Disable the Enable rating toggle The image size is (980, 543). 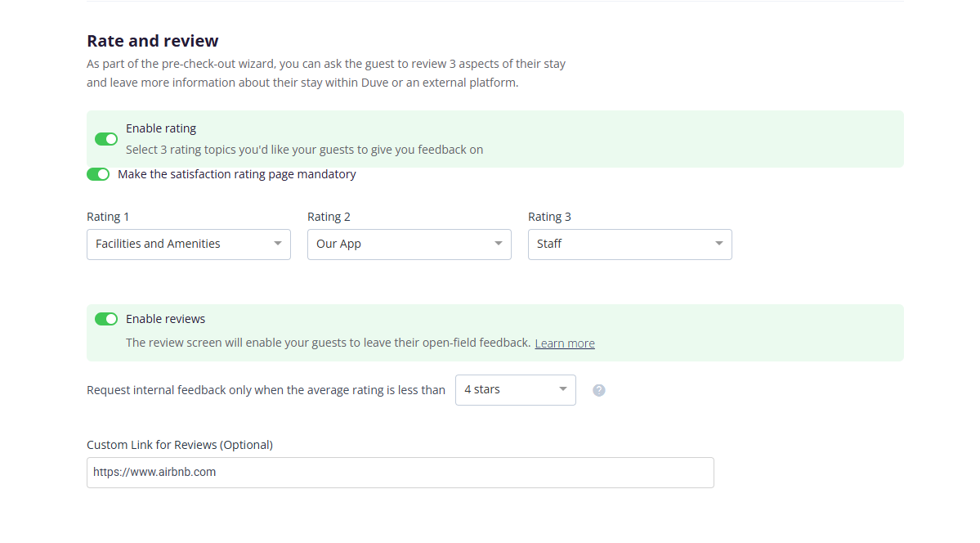[x=106, y=139]
